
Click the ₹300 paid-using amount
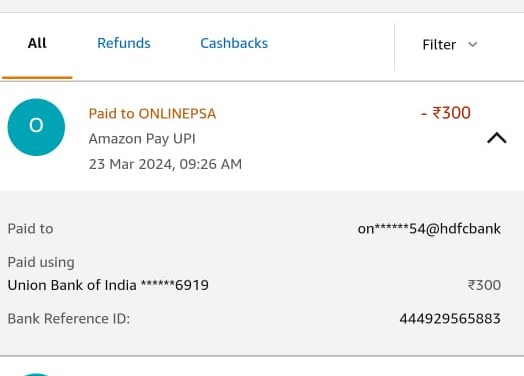484,285
